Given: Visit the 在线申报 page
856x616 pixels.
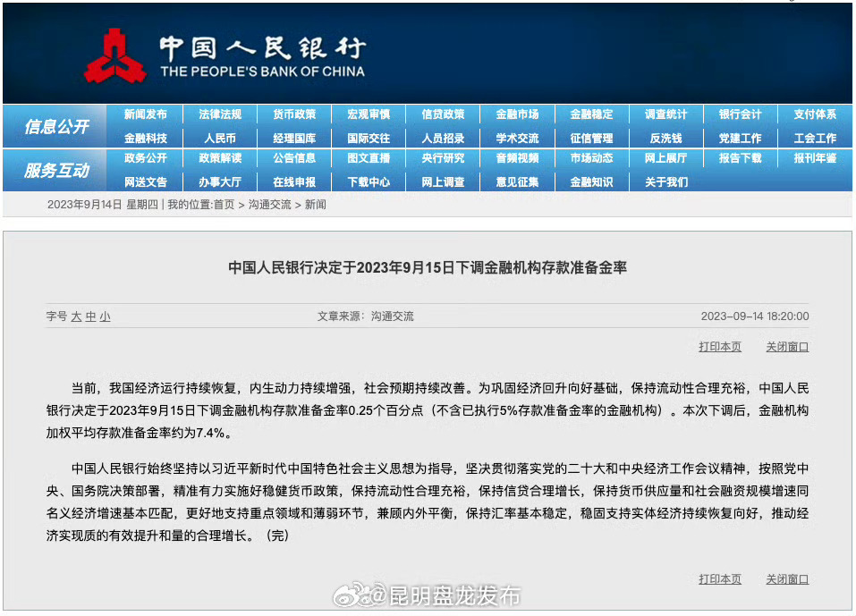Looking at the screenshot, I should pyautogui.click(x=294, y=182).
